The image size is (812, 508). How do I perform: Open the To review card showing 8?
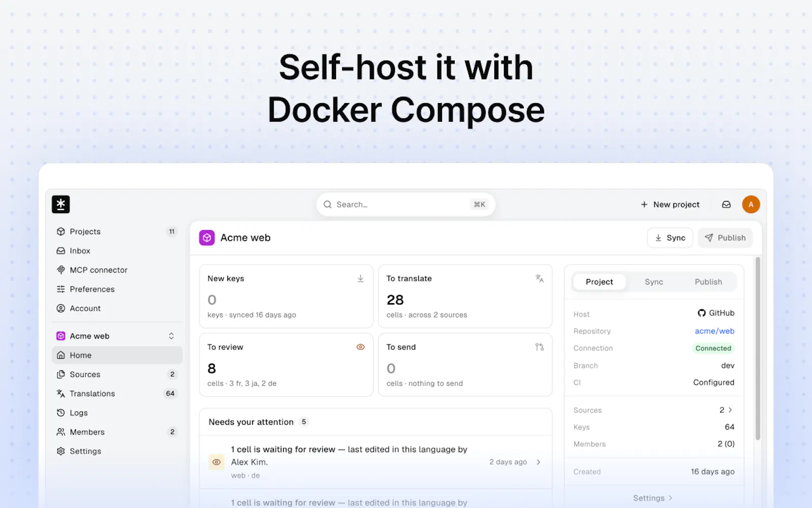coord(286,365)
